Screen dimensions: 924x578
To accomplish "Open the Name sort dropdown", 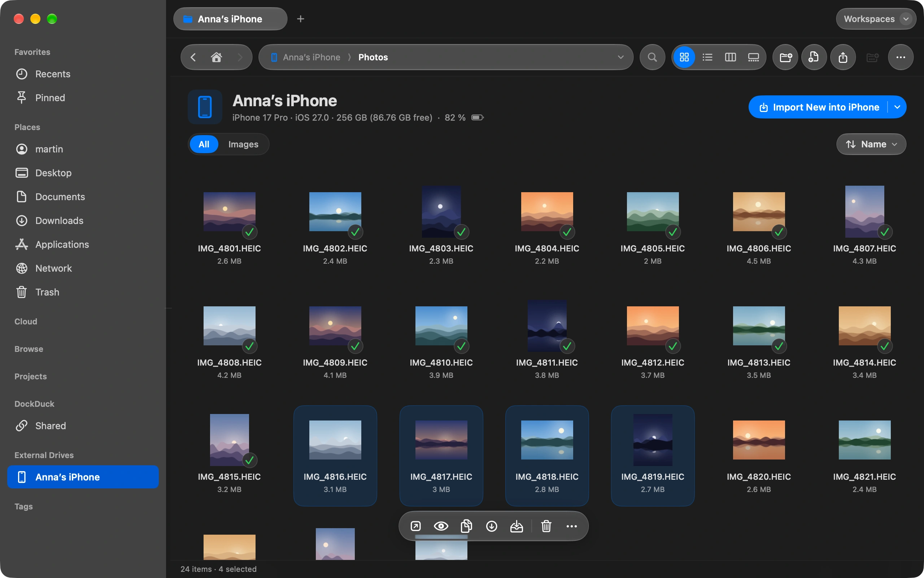I will [871, 144].
